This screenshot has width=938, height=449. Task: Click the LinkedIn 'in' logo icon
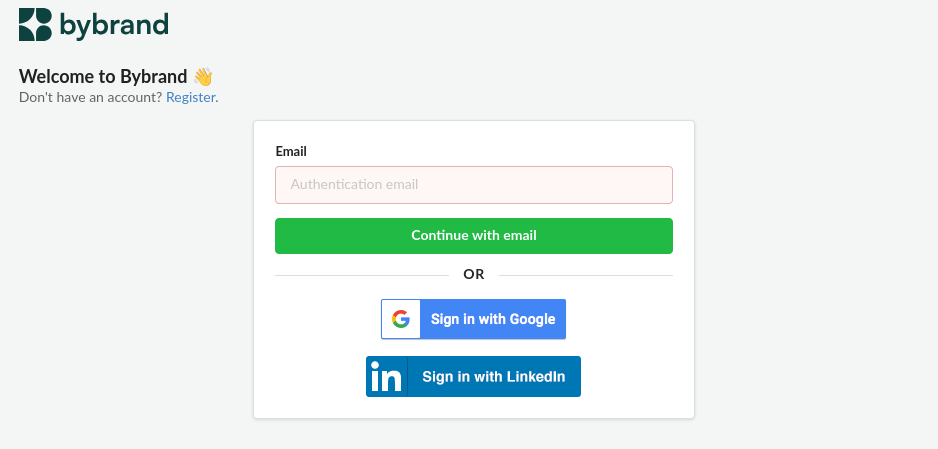point(386,377)
